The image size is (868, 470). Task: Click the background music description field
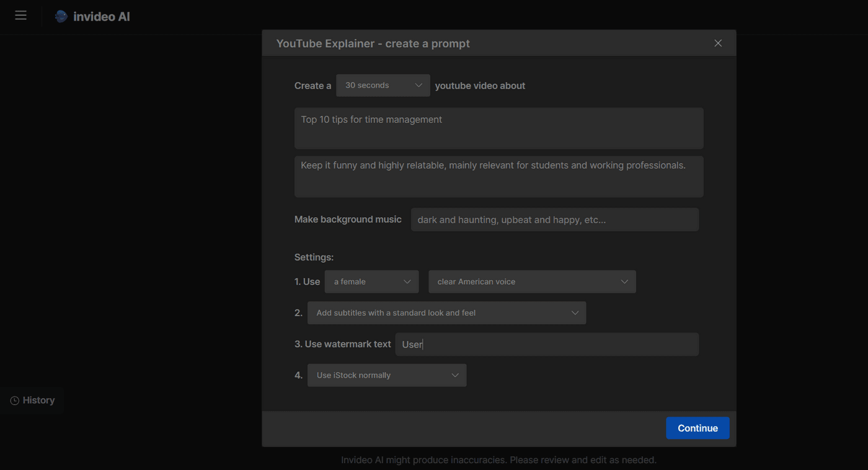tap(554, 219)
